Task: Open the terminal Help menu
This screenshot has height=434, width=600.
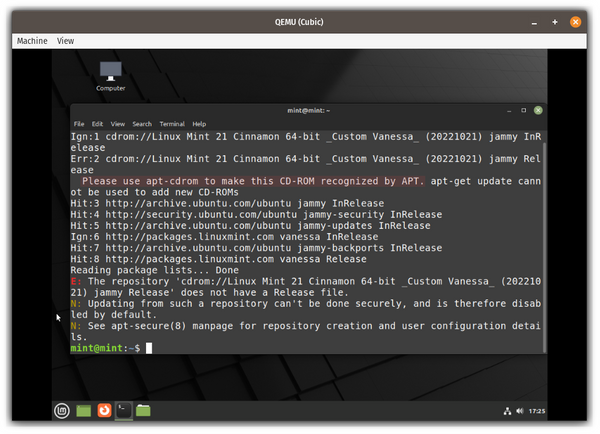Action: point(199,123)
